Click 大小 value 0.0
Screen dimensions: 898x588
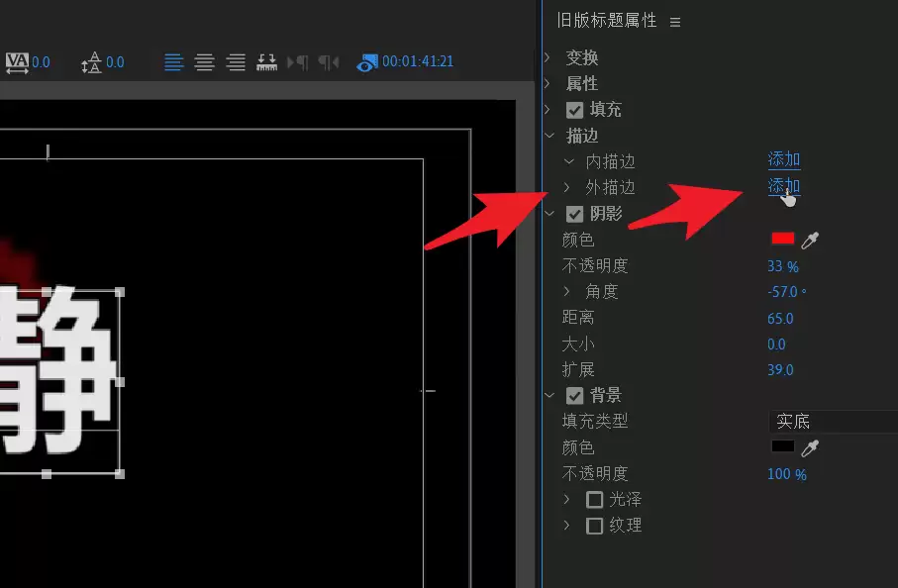776,344
